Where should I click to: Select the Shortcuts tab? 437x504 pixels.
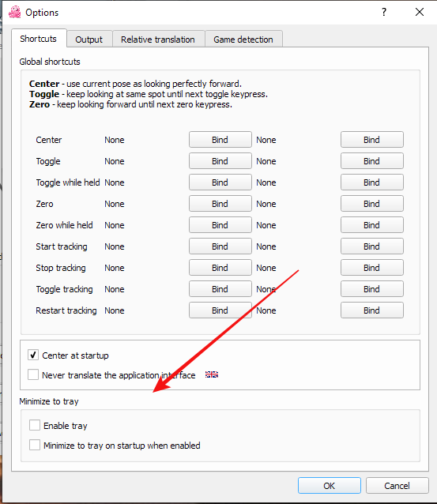pos(38,39)
